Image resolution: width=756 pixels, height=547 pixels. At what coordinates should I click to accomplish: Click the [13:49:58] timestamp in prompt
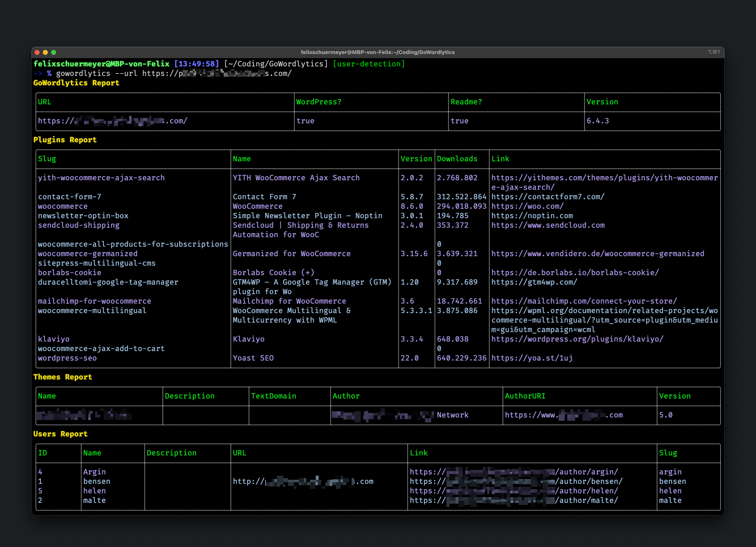tap(197, 64)
